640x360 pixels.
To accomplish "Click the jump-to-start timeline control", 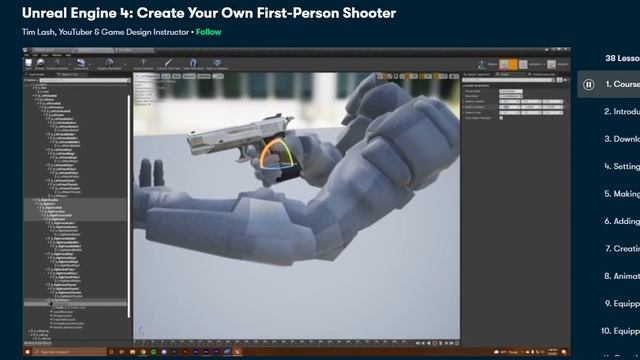I will click(x=418, y=343).
